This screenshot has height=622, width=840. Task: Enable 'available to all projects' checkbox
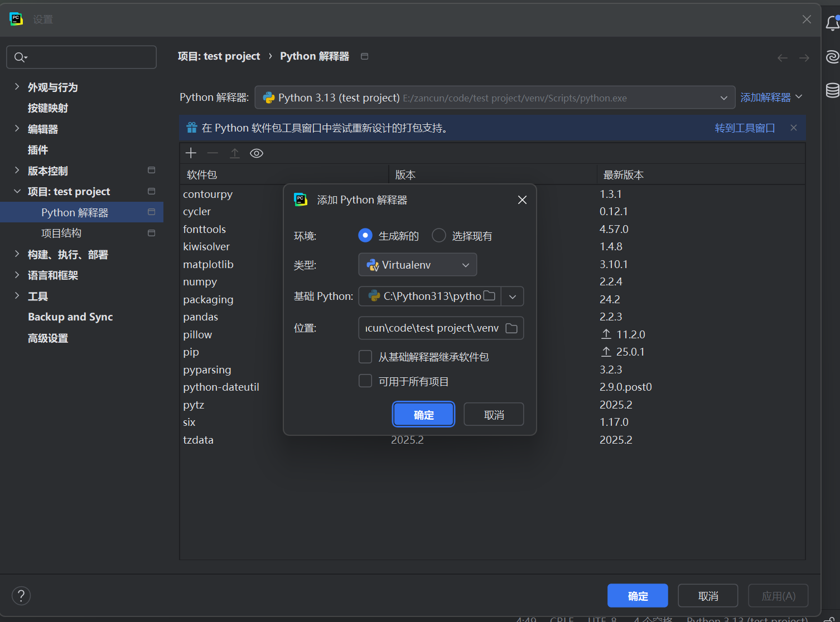(365, 381)
